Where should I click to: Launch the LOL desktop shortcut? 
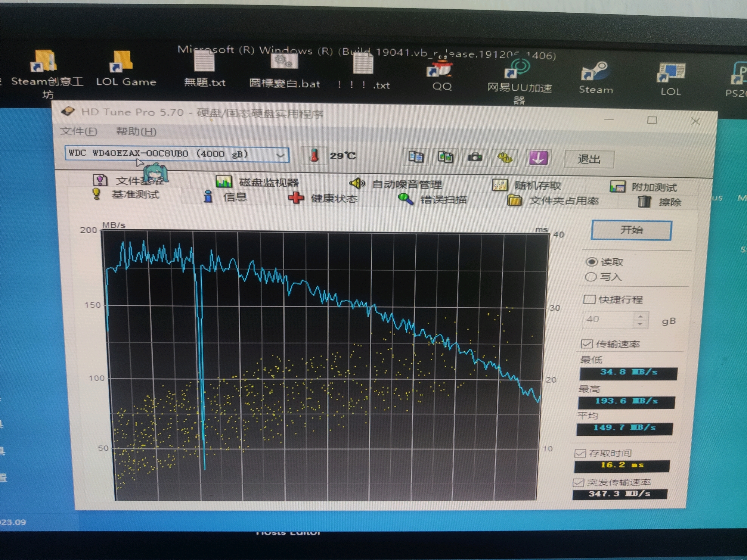(x=670, y=80)
